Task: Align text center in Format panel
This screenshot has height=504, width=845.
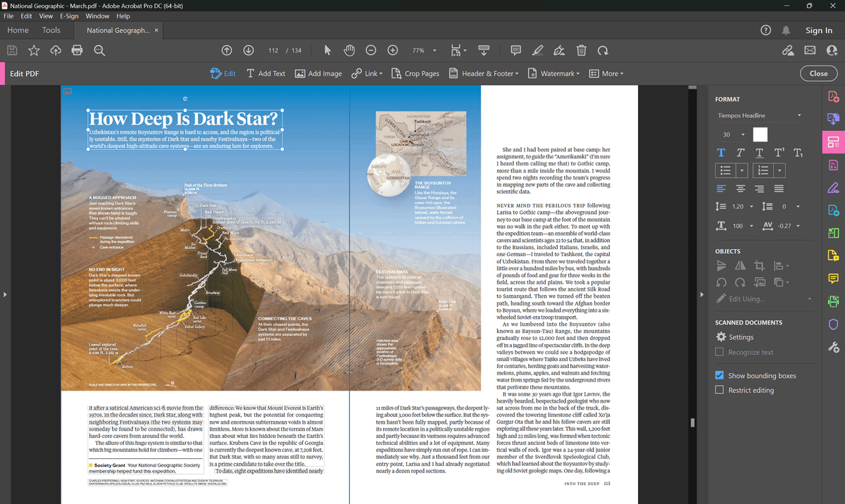Action: [x=740, y=188]
